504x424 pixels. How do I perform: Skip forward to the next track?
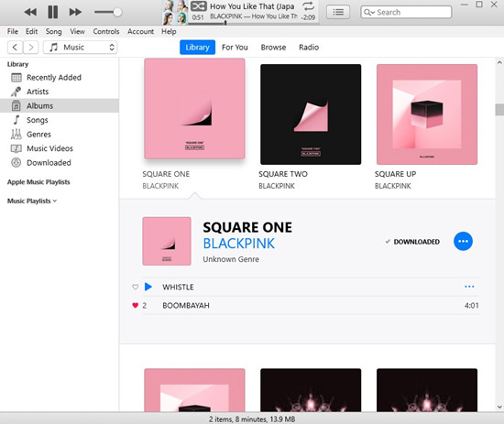point(75,12)
